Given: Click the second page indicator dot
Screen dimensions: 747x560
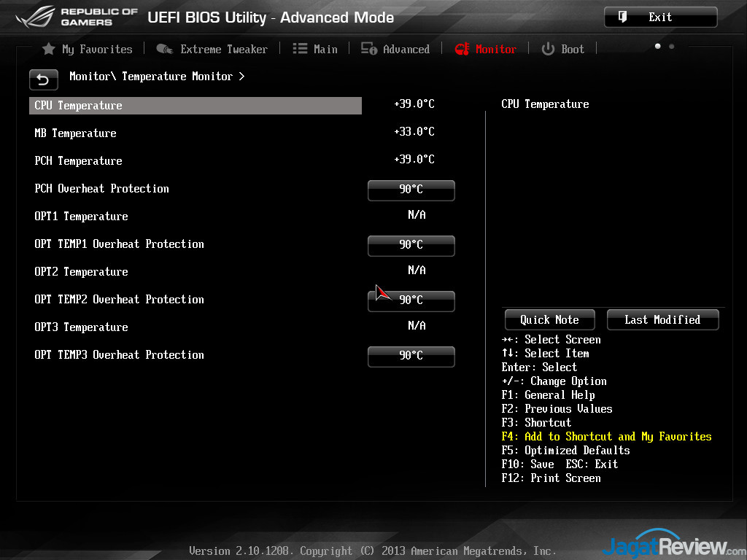Looking at the screenshot, I should click(x=672, y=46).
